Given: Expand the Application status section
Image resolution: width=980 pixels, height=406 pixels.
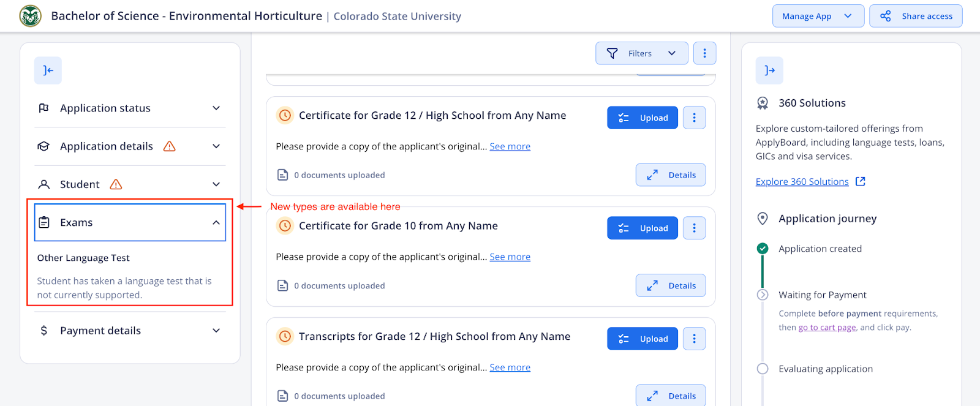Looking at the screenshot, I should coord(129,108).
